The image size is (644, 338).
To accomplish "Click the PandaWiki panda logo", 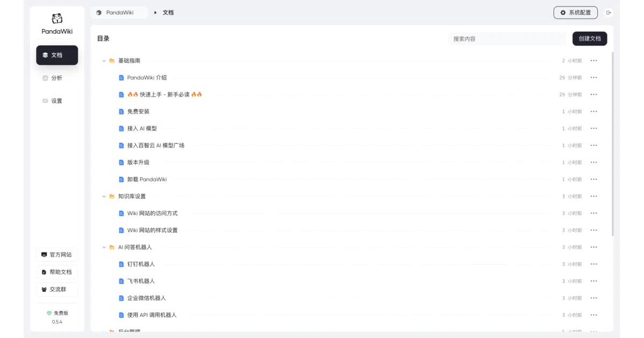I will pyautogui.click(x=57, y=19).
